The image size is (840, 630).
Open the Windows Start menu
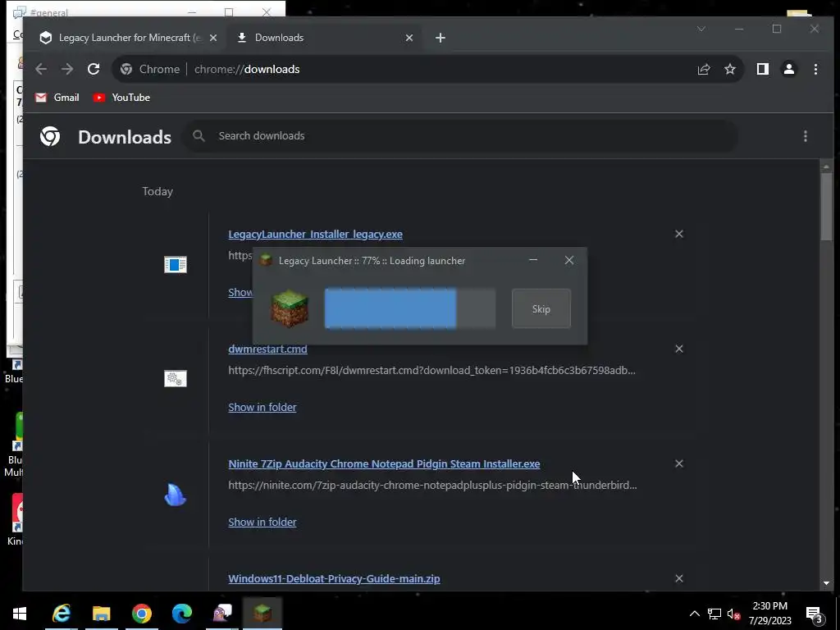pos(20,614)
